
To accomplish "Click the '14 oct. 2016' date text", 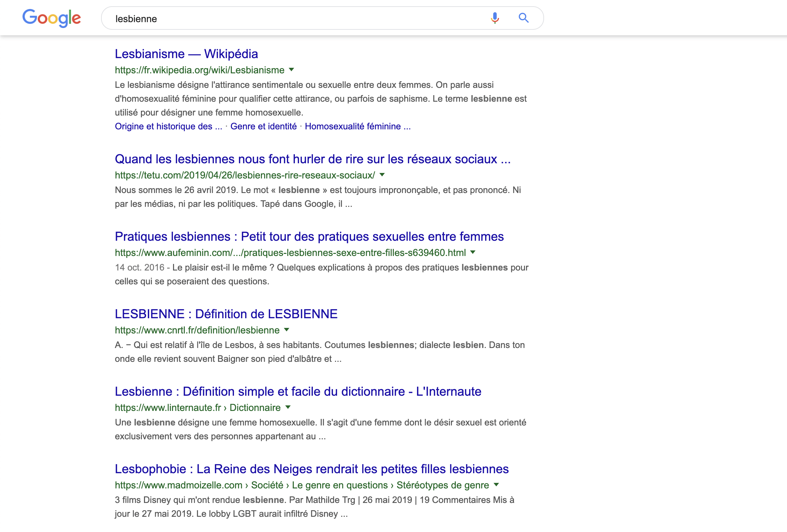I will 139,268.
